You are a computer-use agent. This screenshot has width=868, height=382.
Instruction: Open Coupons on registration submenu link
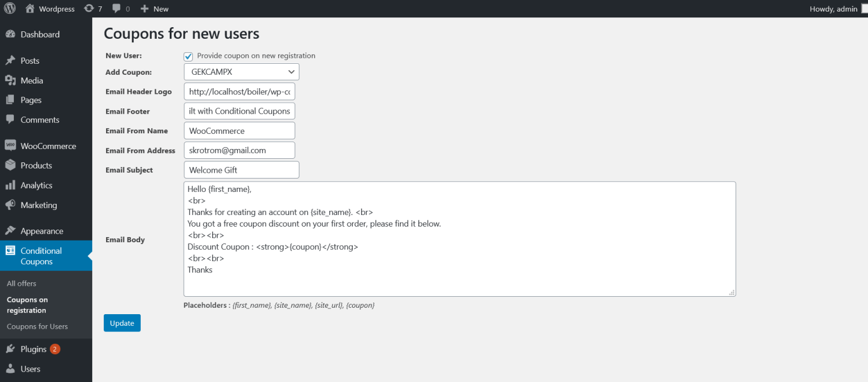click(27, 305)
